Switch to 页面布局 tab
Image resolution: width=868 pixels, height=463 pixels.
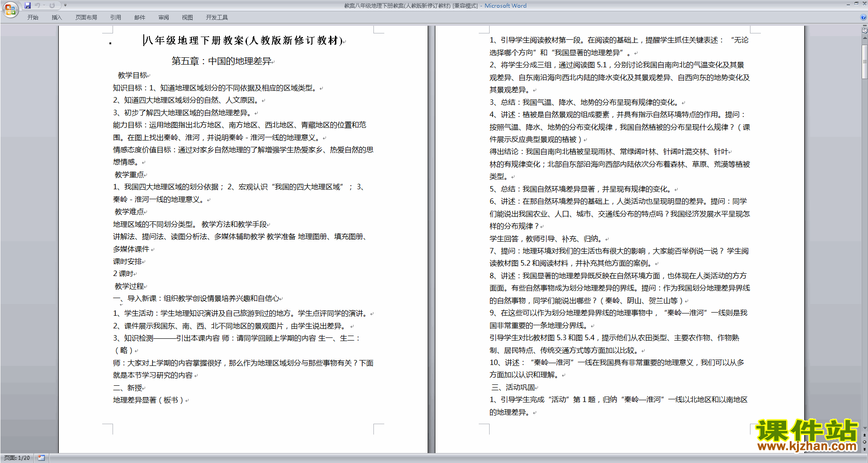(86, 18)
